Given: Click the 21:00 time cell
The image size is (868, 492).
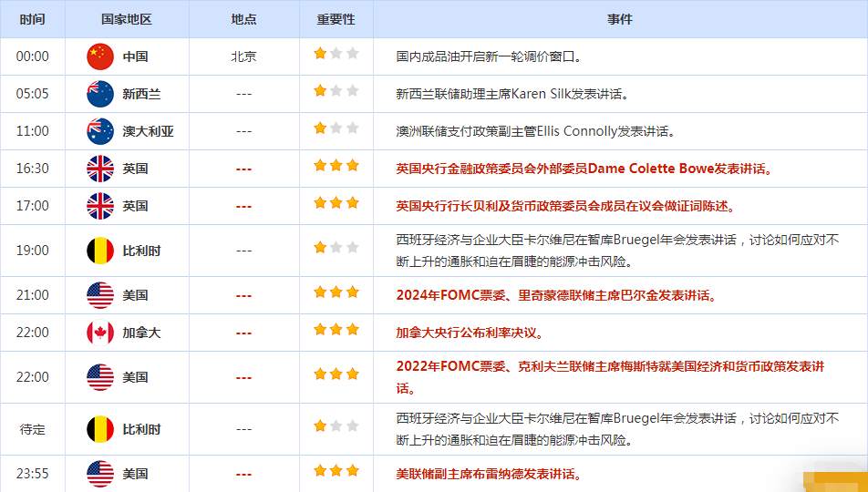Looking at the screenshot, I should point(32,295).
